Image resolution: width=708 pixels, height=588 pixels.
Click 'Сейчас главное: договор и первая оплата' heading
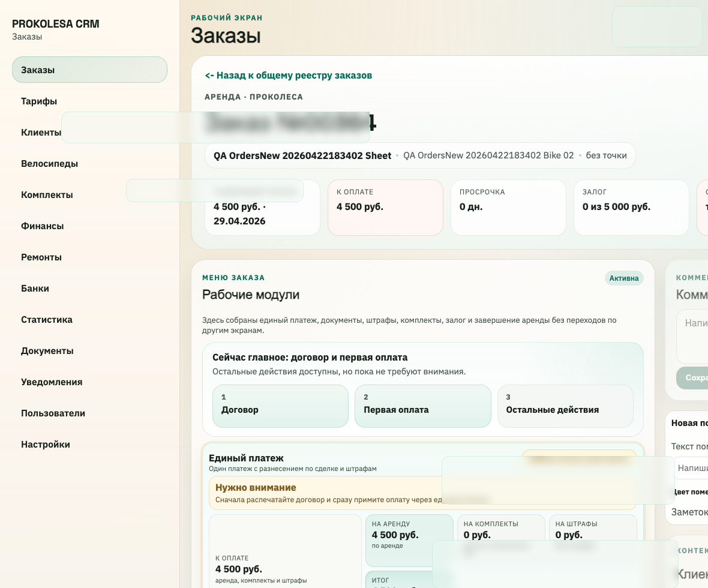pyautogui.click(x=310, y=357)
